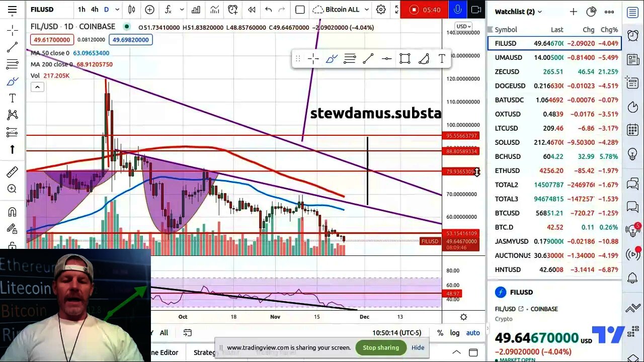Pick the text tool in floating toolbar
644x362 pixels.
442,59
